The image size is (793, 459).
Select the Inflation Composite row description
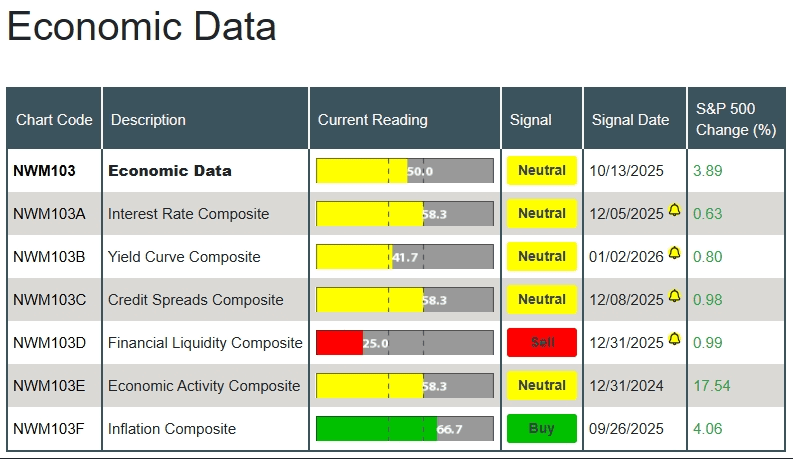[172, 429]
